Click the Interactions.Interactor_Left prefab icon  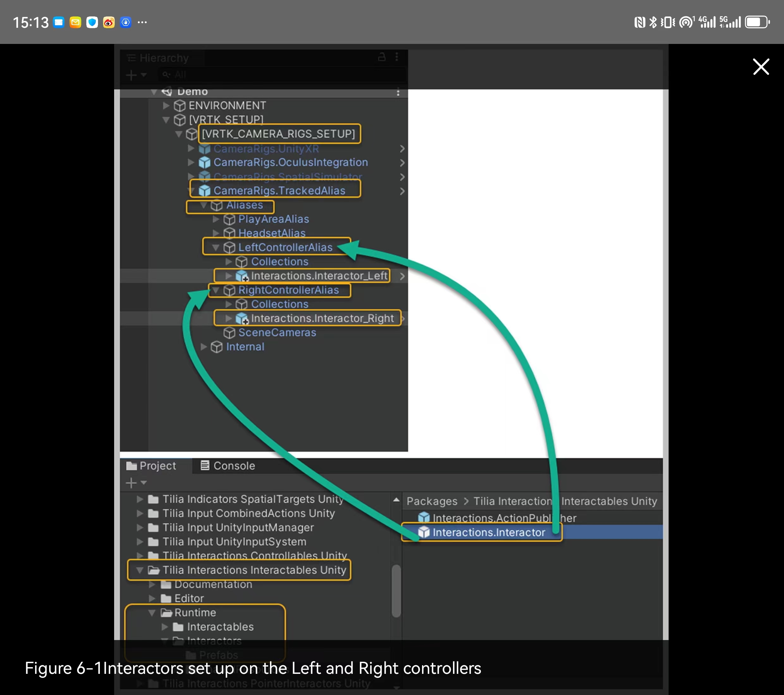coord(242,276)
